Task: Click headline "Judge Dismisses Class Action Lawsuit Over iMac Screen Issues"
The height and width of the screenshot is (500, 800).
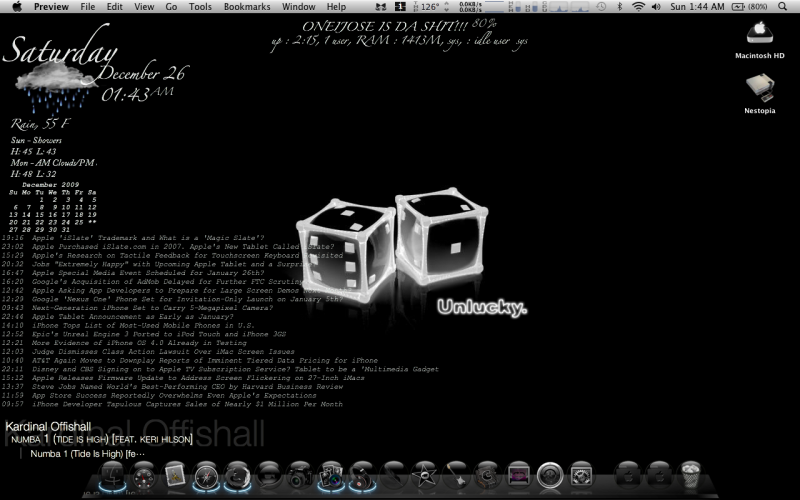Action: [163, 352]
